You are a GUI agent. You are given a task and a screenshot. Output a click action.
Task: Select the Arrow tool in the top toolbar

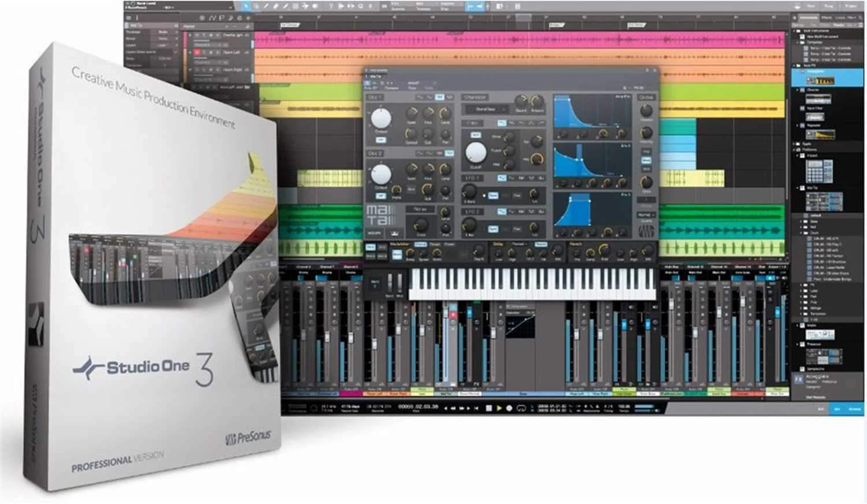(246, 6)
